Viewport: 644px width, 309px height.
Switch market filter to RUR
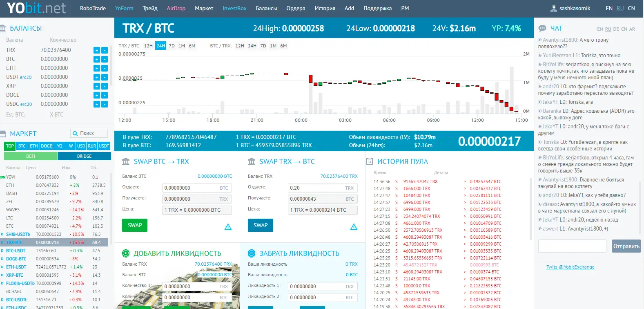pyautogui.click(x=92, y=146)
